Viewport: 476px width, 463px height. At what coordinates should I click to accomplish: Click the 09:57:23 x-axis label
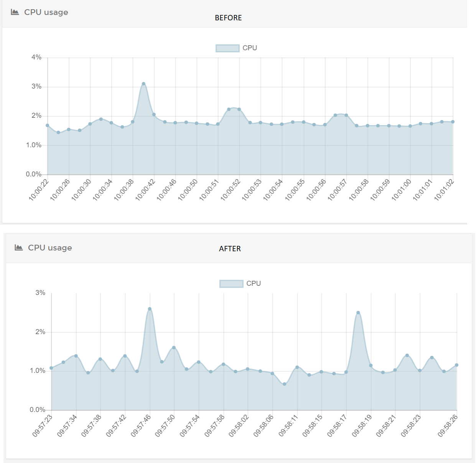coord(43,425)
